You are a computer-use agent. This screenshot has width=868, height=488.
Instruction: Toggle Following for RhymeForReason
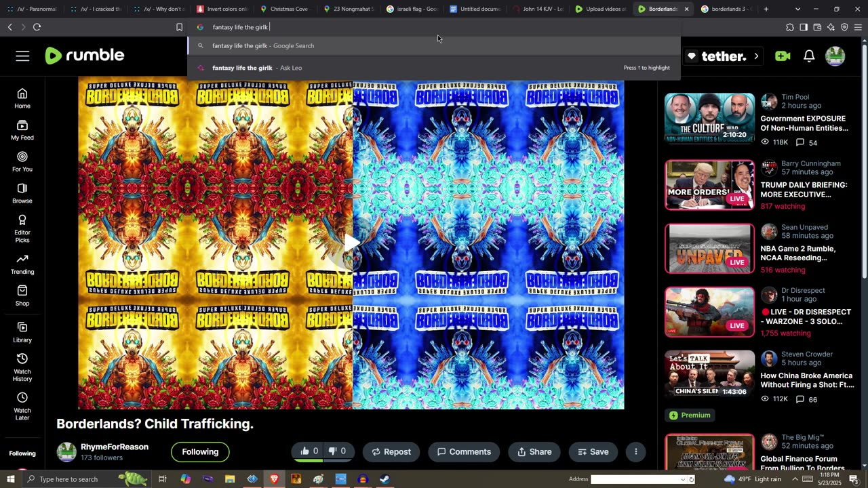click(200, 452)
